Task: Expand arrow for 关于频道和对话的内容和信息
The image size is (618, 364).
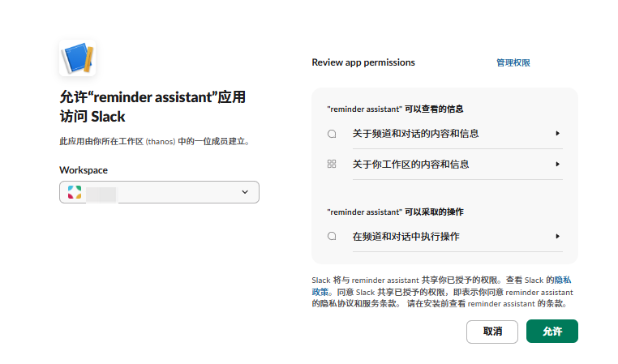Action: click(557, 134)
